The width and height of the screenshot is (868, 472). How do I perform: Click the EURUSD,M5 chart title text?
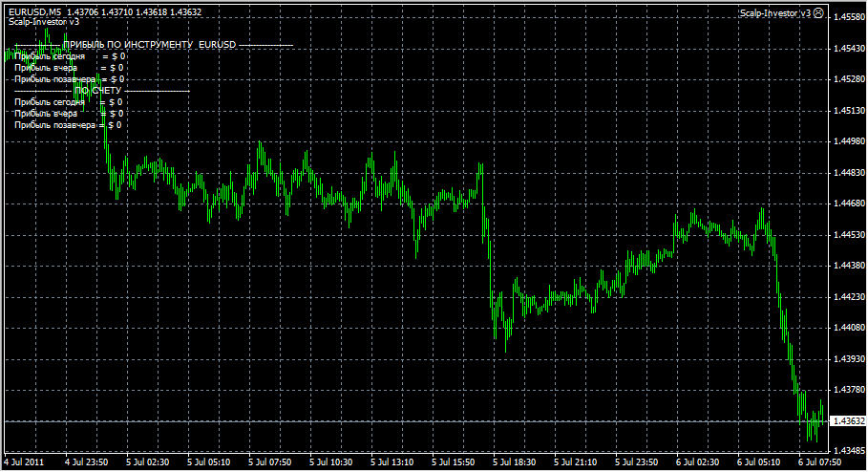click(34, 11)
